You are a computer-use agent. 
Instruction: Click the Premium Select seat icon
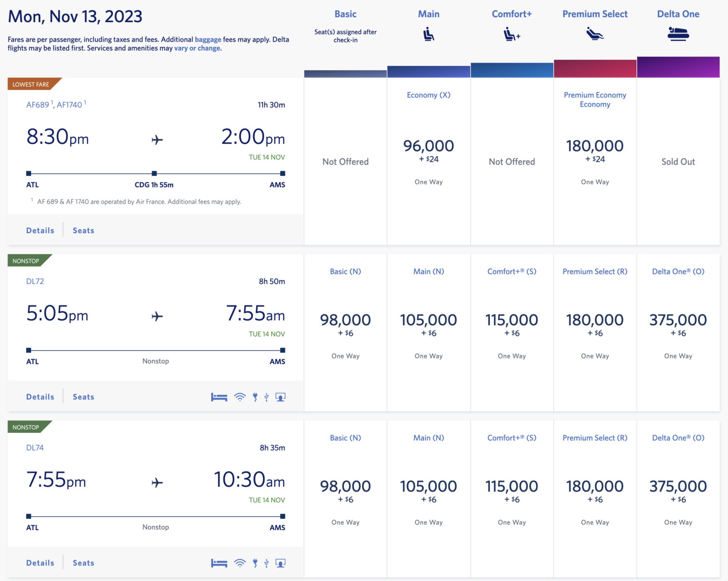click(595, 33)
